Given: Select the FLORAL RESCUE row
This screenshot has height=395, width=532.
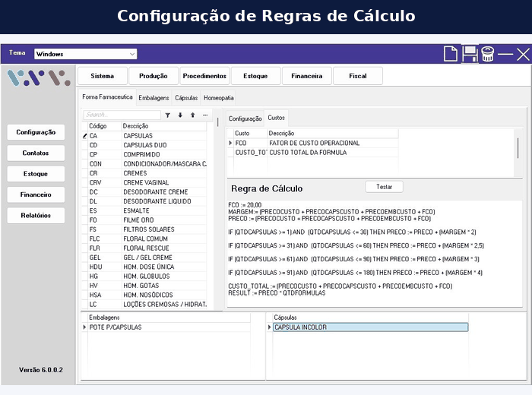Looking at the screenshot, I should click(x=144, y=248).
